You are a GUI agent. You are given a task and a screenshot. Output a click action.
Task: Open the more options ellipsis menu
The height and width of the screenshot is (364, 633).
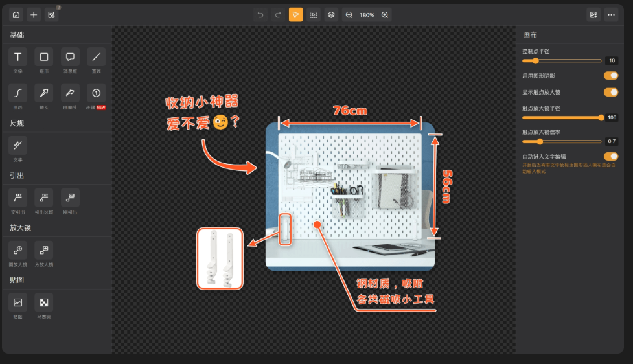(x=611, y=15)
